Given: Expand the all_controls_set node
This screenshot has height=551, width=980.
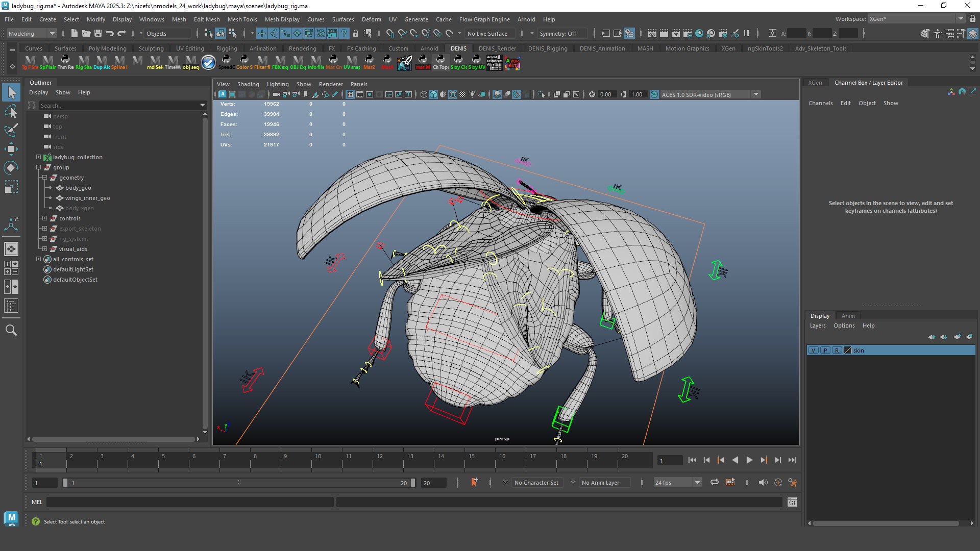Looking at the screenshot, I should pos(38,259).
